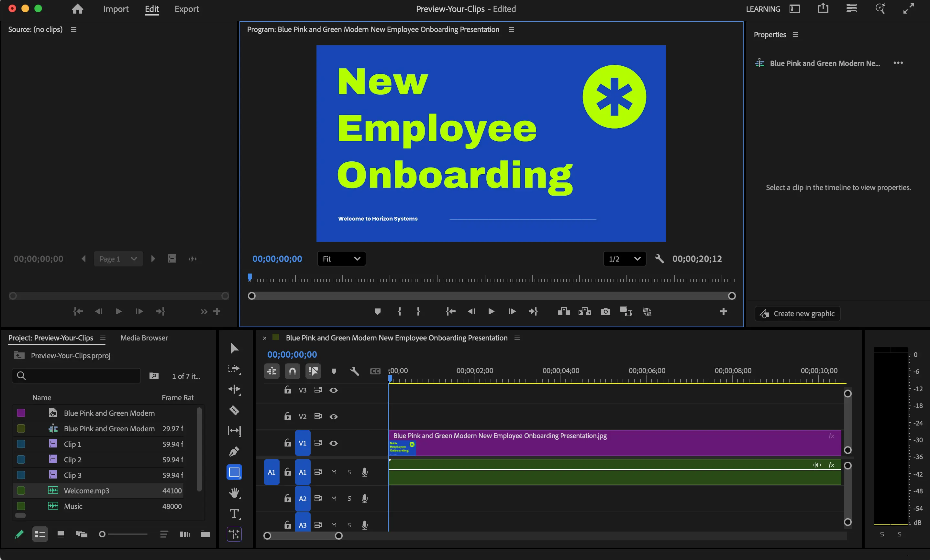Select the Track Select Forward tool

pyautogui.click(x=234, y=369)
